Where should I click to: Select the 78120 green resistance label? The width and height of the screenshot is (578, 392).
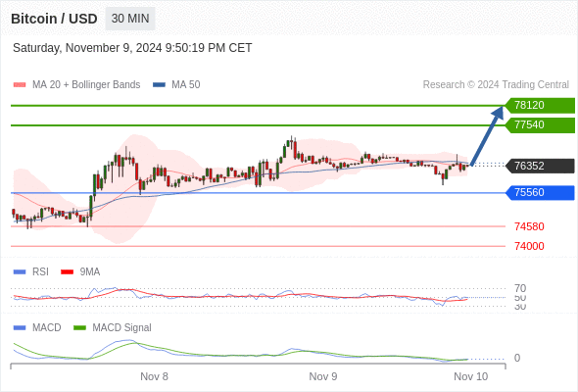click(540, 106)
